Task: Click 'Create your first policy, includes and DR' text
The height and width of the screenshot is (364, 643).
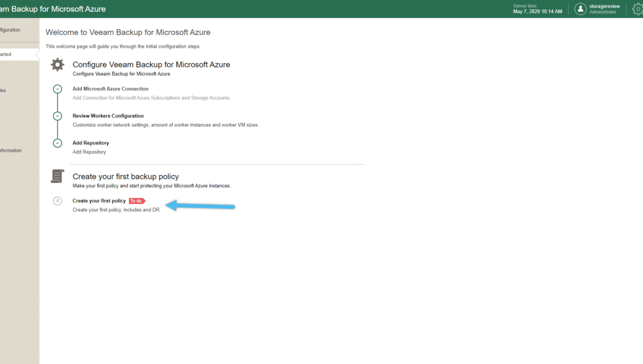Action: [117, 210]
